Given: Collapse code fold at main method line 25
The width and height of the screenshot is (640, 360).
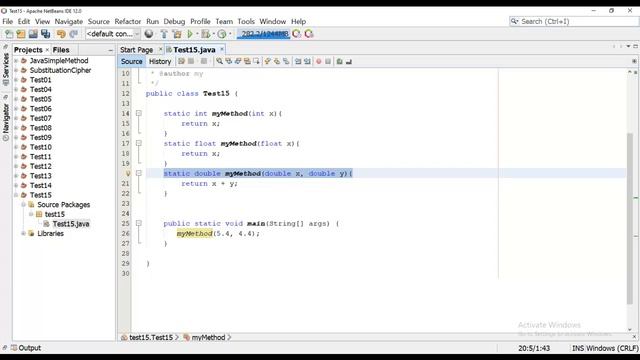Looking at the screenshot, I should click(139, 223).
